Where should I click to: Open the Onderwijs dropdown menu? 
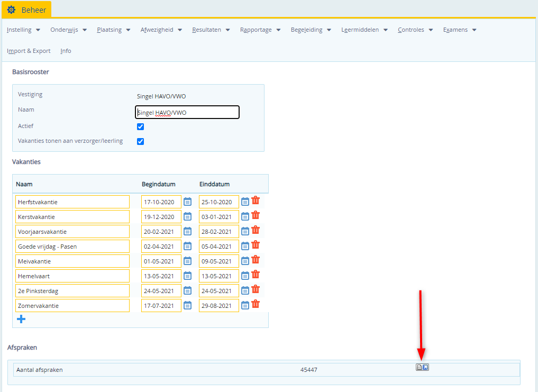click(x=69, y=30)
